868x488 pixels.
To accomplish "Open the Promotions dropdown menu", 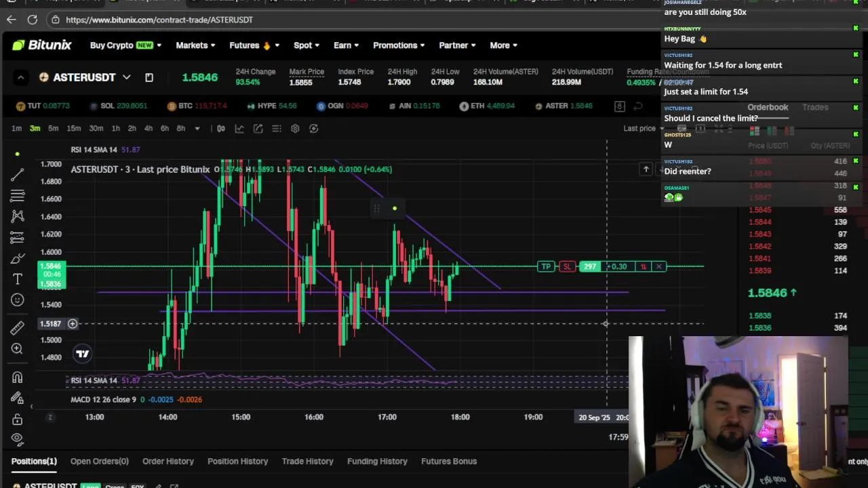I will click(x=399, y=45).
